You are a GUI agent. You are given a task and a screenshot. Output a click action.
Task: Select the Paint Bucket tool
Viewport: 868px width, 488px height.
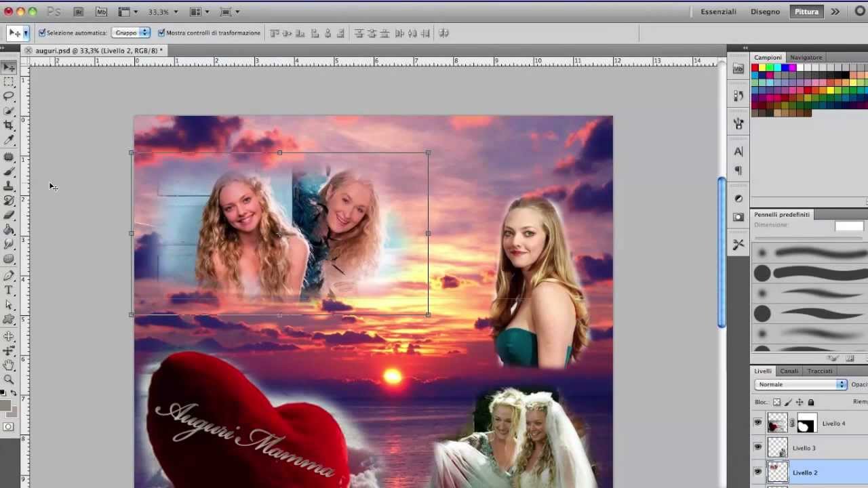9,230
